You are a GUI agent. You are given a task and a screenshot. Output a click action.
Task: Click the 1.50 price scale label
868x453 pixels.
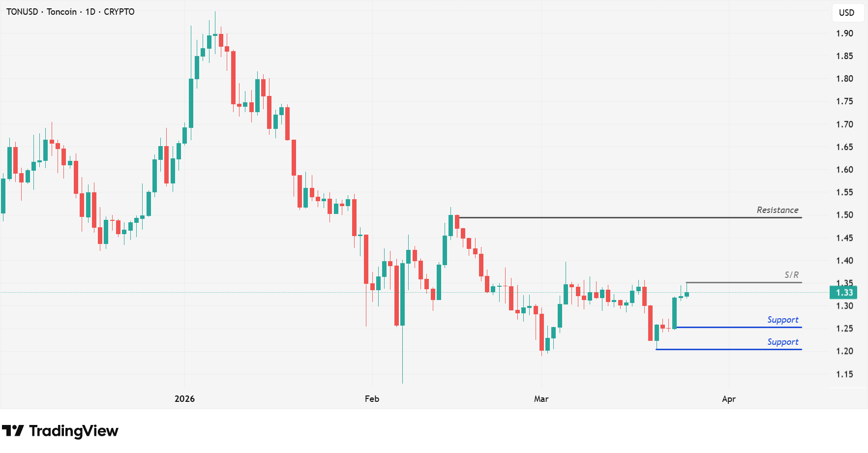click(x=844, y=215)
